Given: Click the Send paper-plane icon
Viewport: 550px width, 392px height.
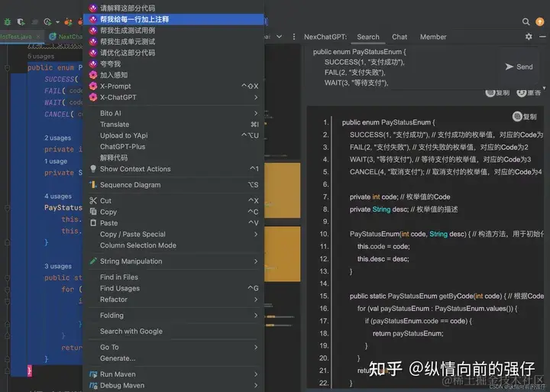Looking at the screenshot, I should [x=510, y=66].
